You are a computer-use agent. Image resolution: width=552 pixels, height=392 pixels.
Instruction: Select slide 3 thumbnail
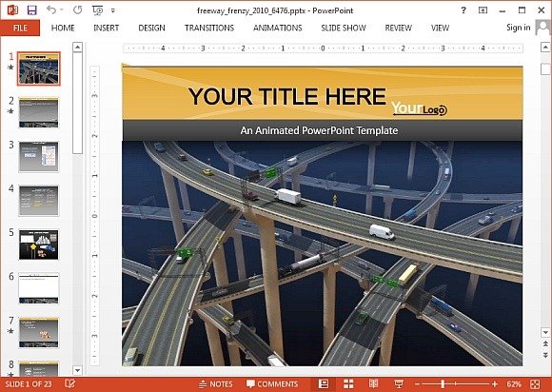pyautogui.click(x=39, y=157)
